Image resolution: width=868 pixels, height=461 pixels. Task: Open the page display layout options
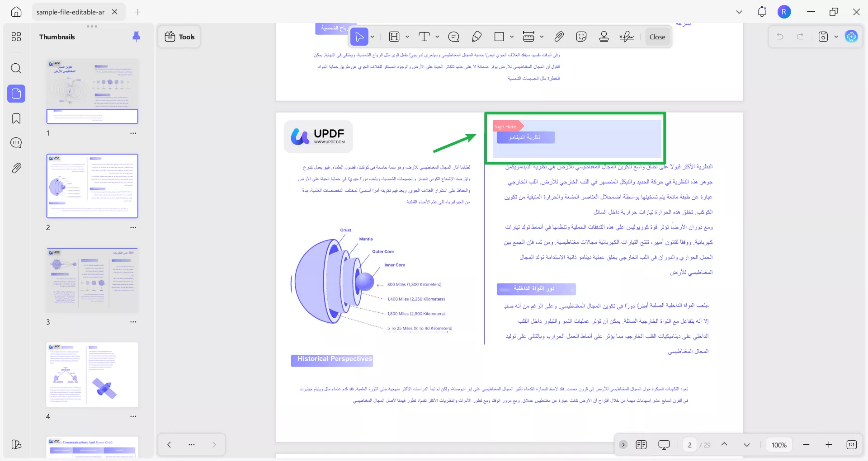coord(641,445)
